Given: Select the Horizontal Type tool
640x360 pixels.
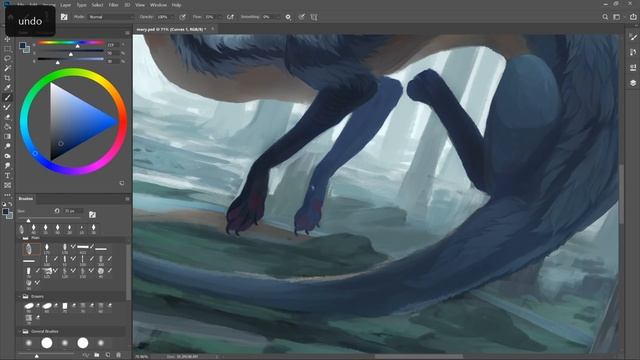Looking at the screenshot, I should pyautogui.click(x=7, y=176).
